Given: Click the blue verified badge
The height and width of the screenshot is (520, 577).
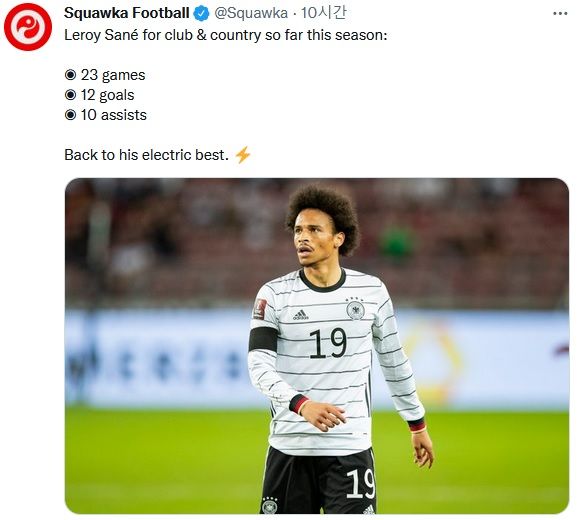Looking at the screenshot, I should (201, 14).
